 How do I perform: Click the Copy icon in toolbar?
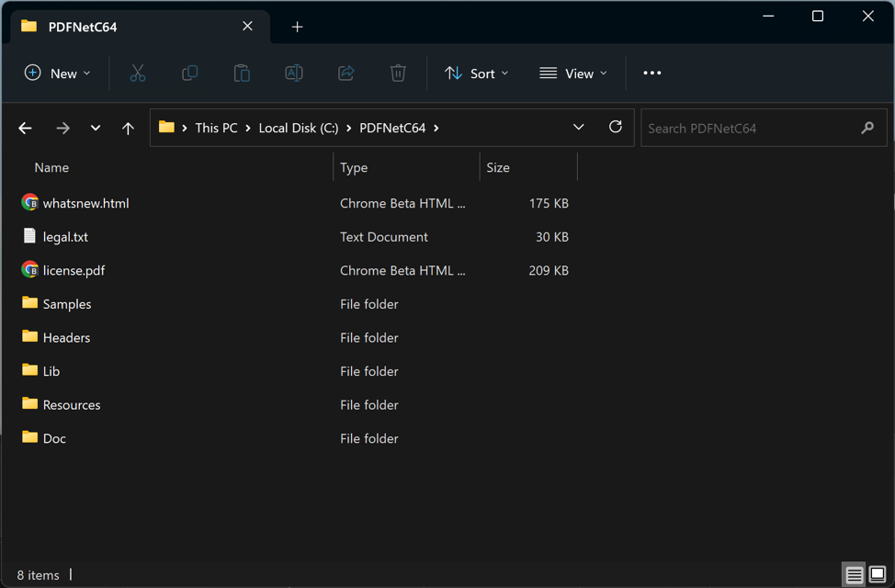[189, 73]
